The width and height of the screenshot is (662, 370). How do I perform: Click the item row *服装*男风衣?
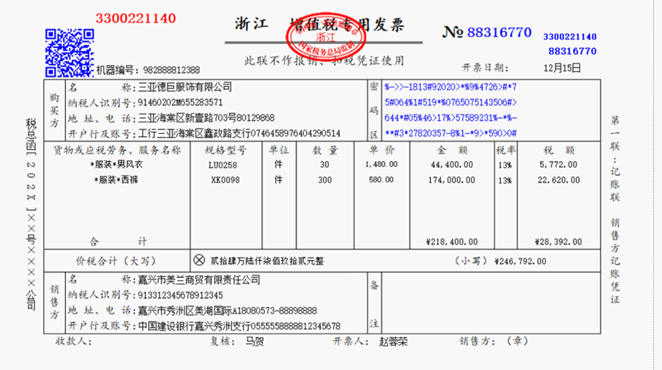pyautogui.click(x=116, y=164)
